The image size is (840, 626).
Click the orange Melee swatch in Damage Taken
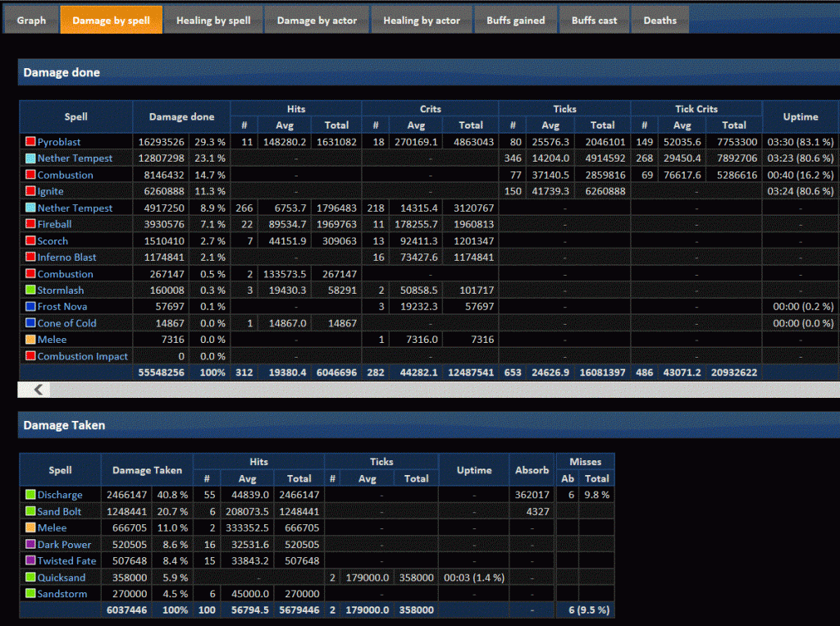click(30, 528)
